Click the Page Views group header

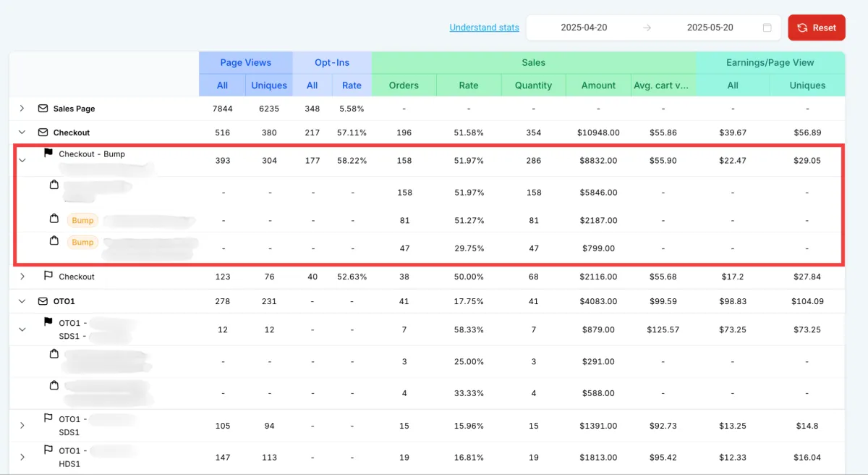246,62
